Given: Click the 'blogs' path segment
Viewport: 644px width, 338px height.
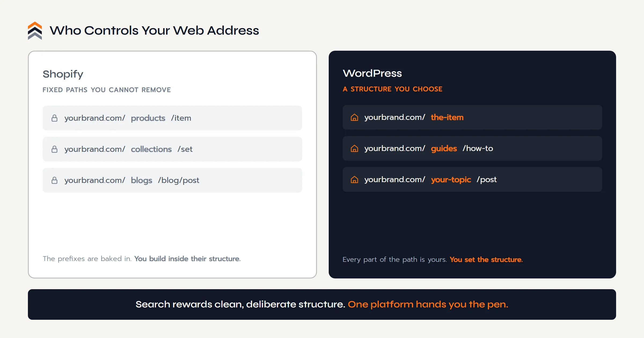Looking at the screenshot, I should click(x=141, y=180).
